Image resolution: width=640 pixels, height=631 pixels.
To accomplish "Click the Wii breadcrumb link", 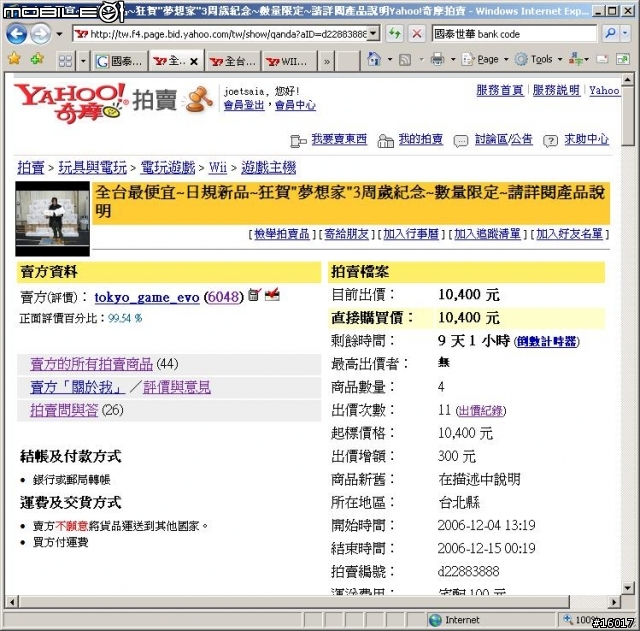I will (x=218, y=167).
